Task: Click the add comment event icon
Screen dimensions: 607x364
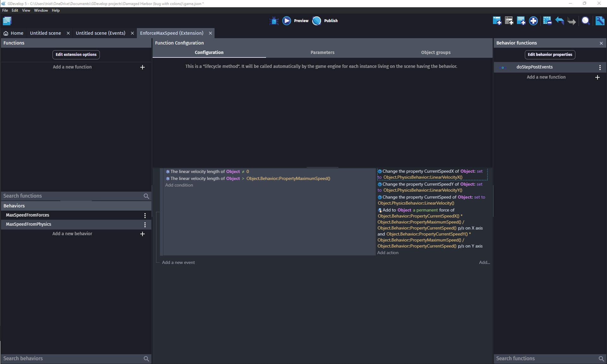Action: coord(521,21)
